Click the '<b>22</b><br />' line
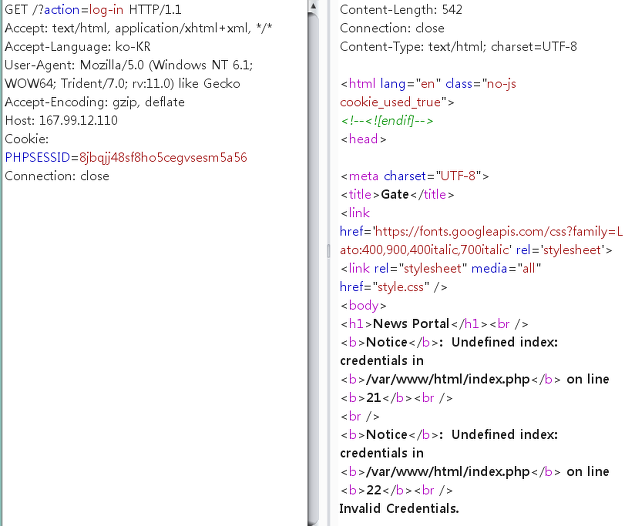 point(396,490)
